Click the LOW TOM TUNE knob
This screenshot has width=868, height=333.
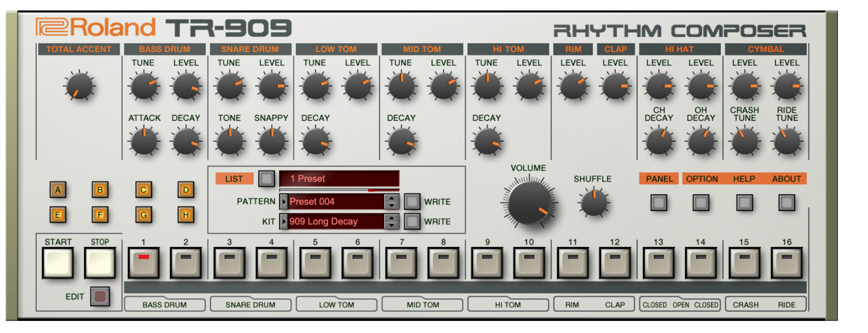pos(315,87)
